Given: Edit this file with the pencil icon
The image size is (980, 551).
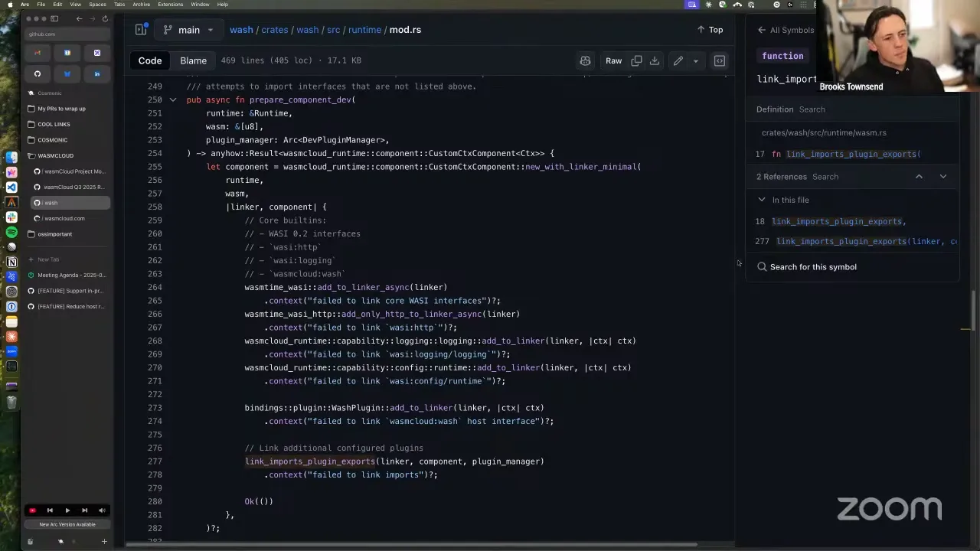Looking at the screenshot, I should (x=678, y=60).
